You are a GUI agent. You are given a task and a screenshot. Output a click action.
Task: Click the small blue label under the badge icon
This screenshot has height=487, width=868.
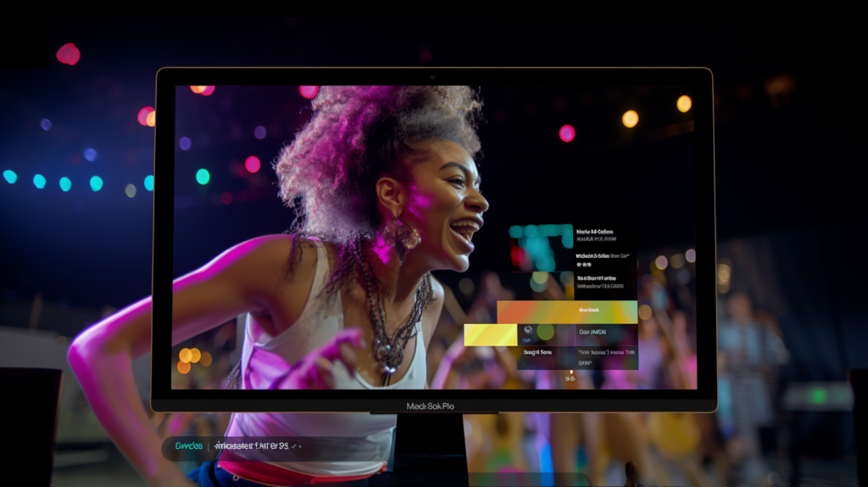point(526,341)
